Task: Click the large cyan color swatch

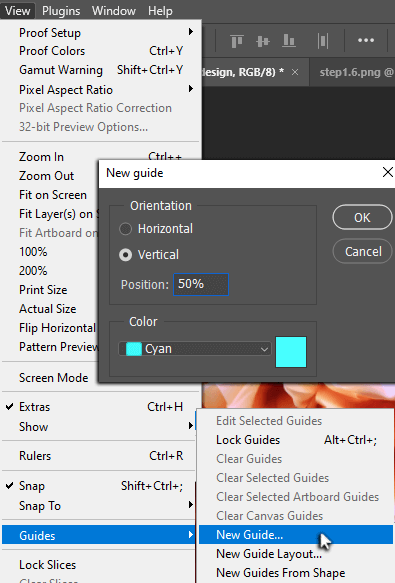Action: (x=291, y=352)
